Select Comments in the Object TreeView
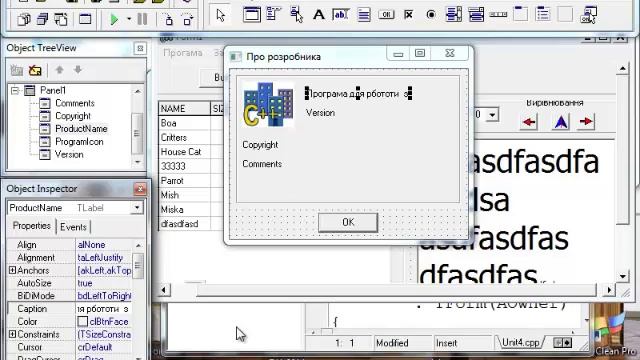Viewport: 640px width, 360px height. click(x=75, y=103)
